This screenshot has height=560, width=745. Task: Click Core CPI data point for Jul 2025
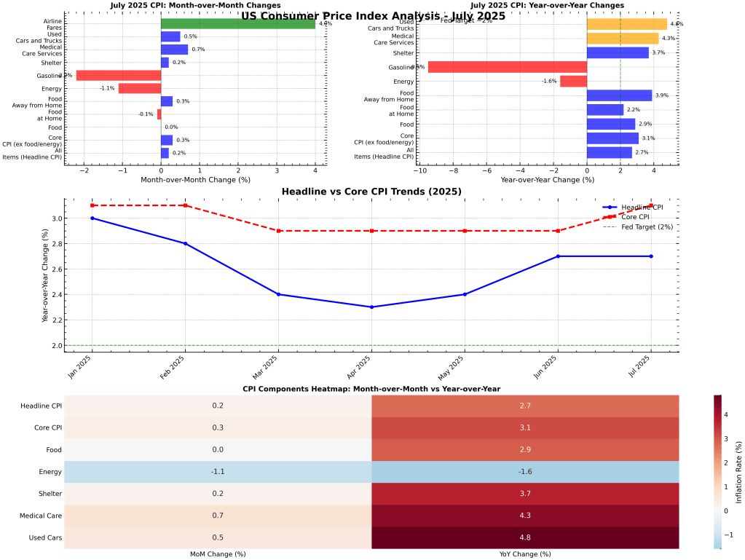point(651,205)
